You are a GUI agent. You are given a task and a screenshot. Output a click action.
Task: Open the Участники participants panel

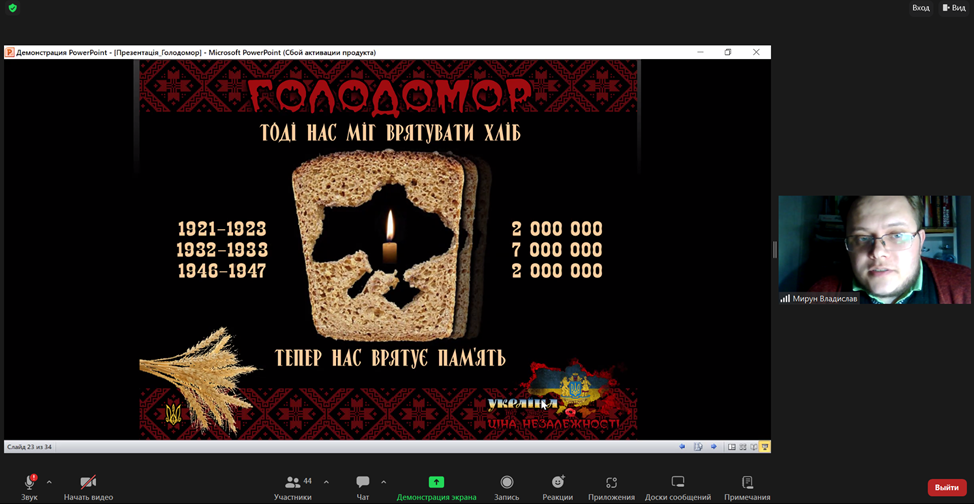tap(293, 483)
